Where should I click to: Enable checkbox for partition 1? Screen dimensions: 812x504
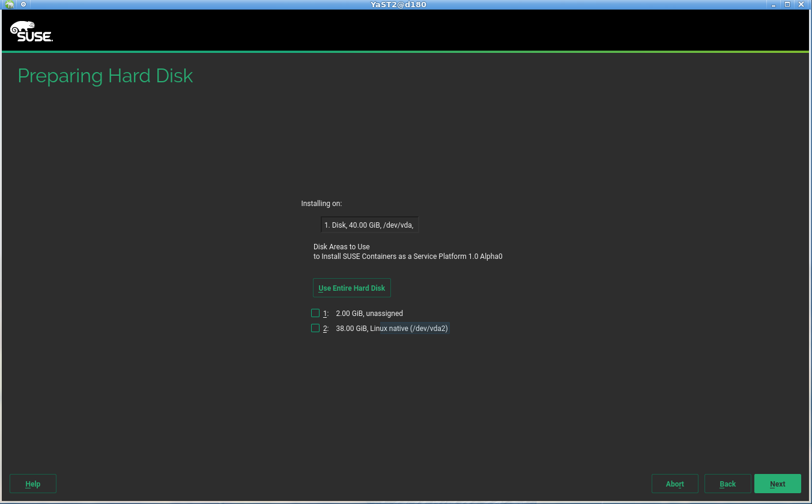coord(315,313)
